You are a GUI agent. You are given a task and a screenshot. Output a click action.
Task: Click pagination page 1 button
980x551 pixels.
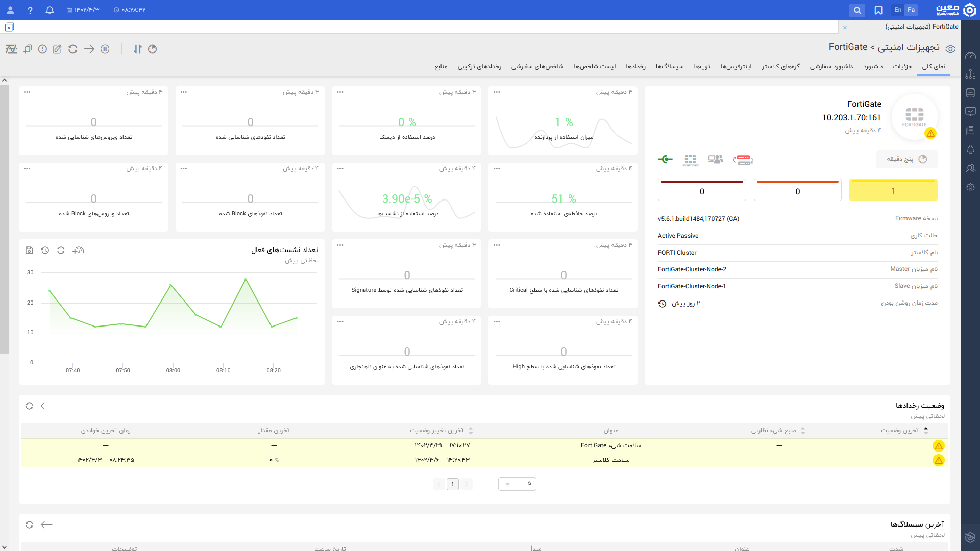coord(453,484)
